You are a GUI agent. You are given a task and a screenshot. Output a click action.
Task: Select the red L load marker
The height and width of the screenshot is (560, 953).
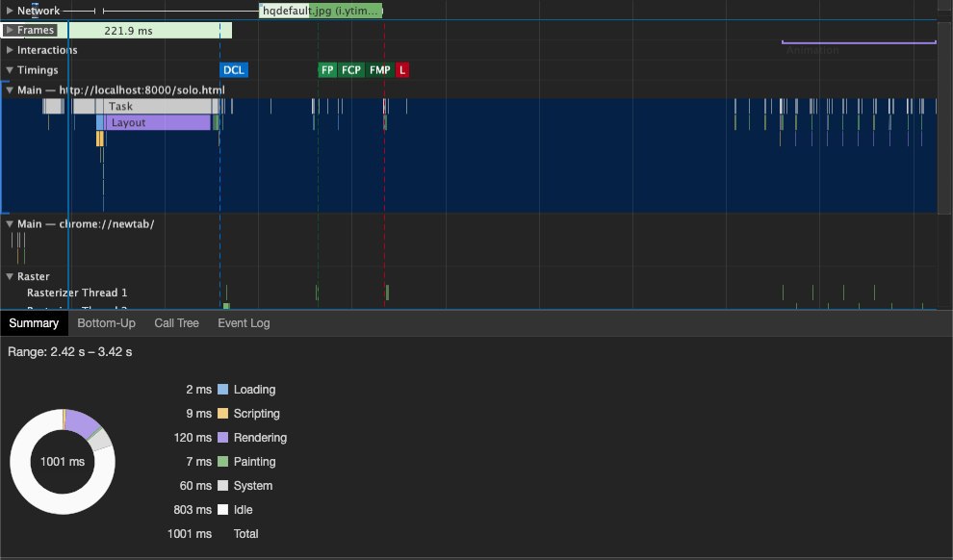pos(402,70)
